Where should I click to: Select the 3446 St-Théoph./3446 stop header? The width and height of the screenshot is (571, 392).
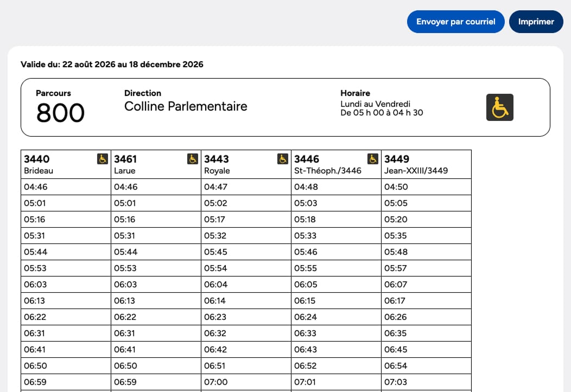pyautogui.click(x=336, y=164)
